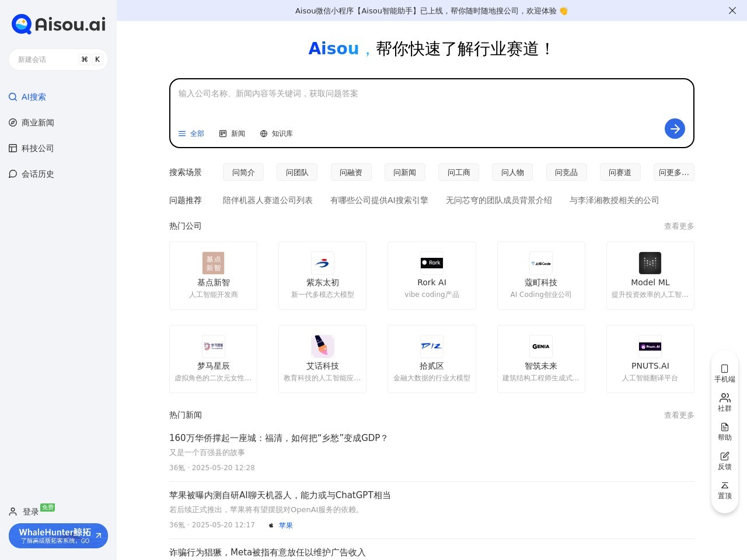The width and height of the screenshot is (747, 560).
Task: Ask 无问芯穹的团队成员背景介绍 suggestion
Action: (499, 200)
